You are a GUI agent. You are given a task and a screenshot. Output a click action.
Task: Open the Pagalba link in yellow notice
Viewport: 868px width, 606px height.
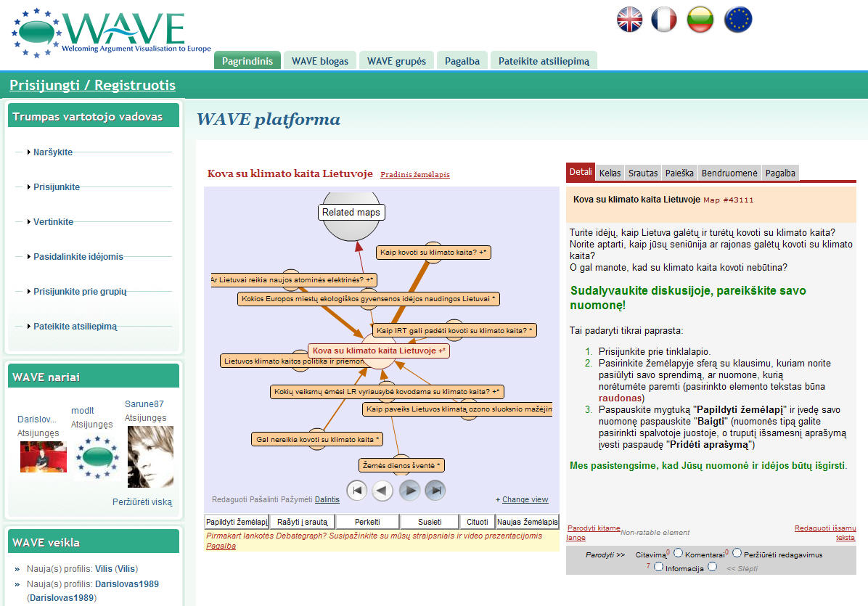[221, 546]
